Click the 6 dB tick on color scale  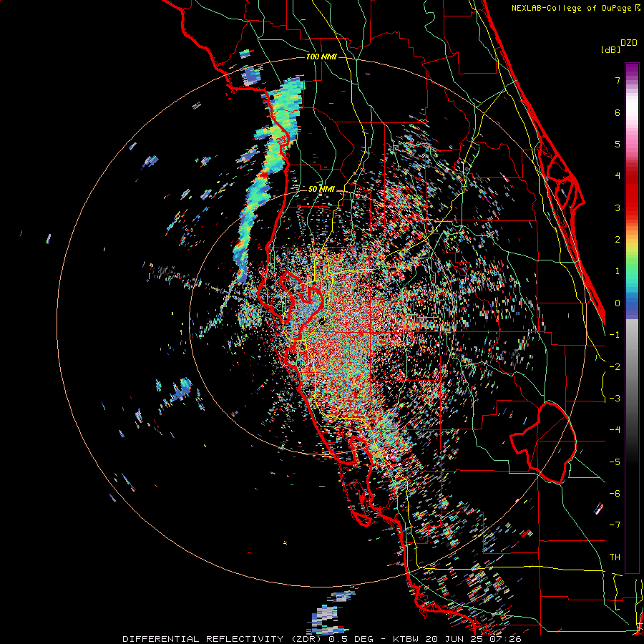(618, 112)
